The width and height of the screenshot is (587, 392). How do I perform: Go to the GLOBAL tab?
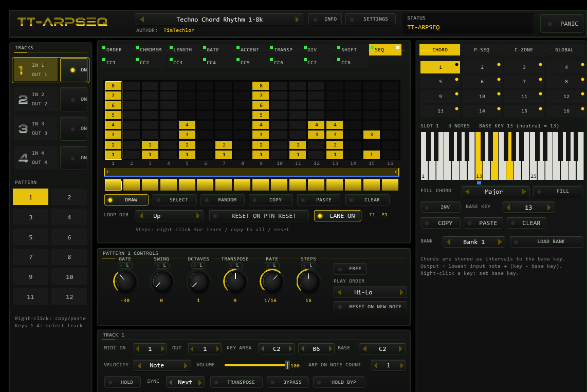pyautogui.click(x=564, y=50)
